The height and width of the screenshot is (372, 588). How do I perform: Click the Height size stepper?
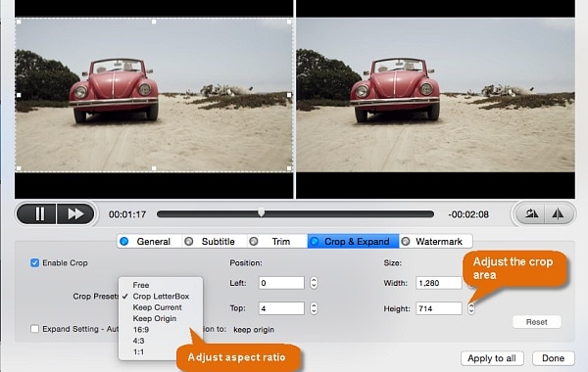[471, 308]
